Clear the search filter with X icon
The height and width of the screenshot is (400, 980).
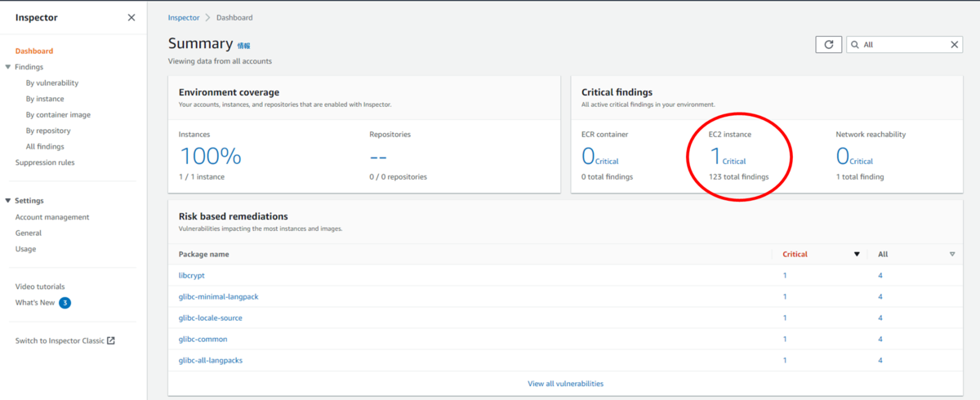click(x=955, y=45)
